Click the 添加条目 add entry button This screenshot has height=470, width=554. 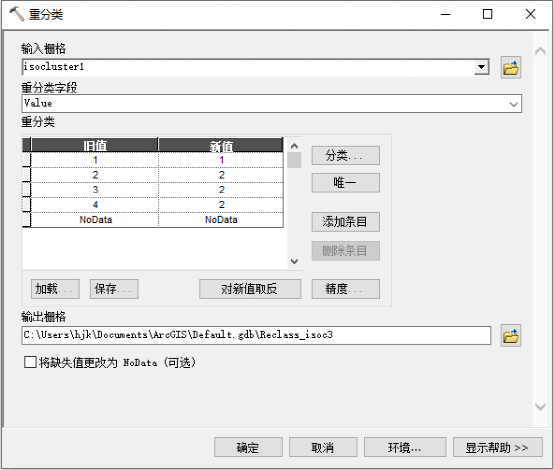[x=346, y=222]
